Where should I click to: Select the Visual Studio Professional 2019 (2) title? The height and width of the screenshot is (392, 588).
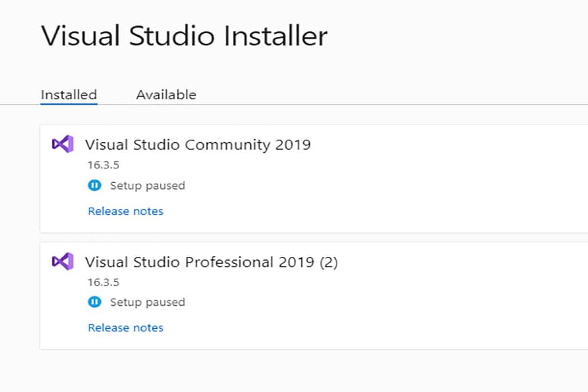pyautogui.click(x=212, y=262)
